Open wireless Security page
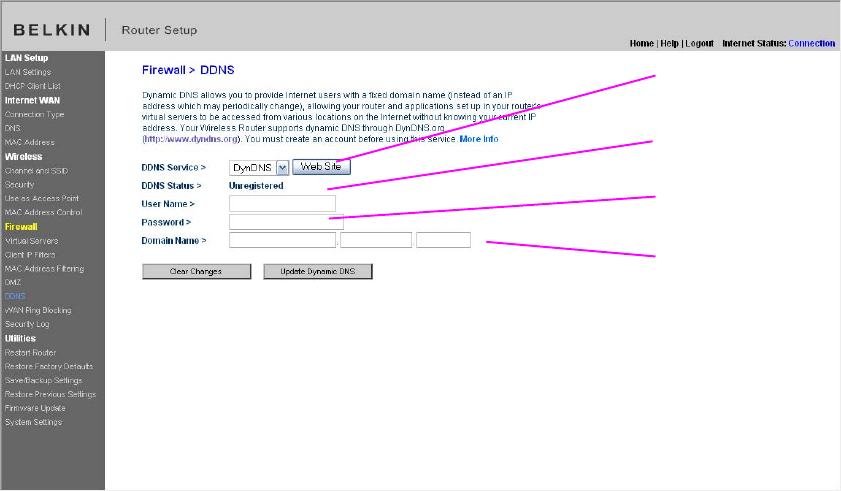 click(x=19, y=185)
